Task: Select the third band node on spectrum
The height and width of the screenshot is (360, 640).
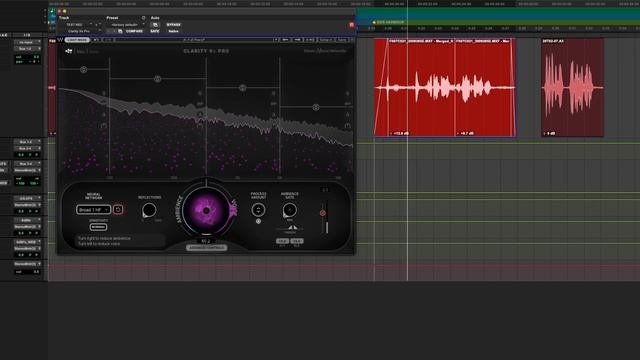Action: click(x=242, y=88)
